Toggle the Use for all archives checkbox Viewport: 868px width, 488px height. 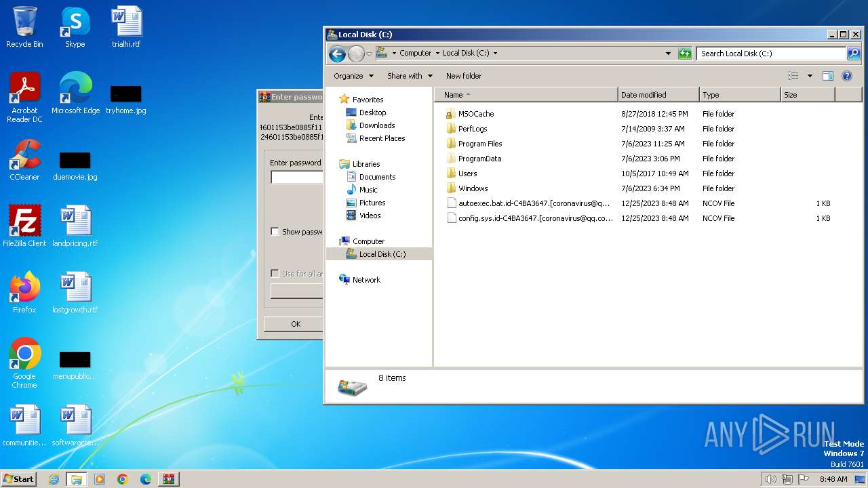pyautogui.click(x=275, y=274)
